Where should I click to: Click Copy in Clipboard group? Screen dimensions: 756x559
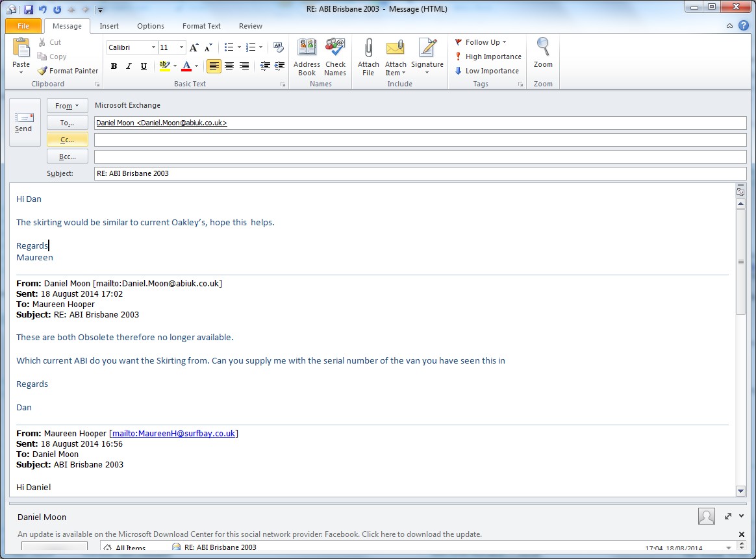tap(52, 56)
